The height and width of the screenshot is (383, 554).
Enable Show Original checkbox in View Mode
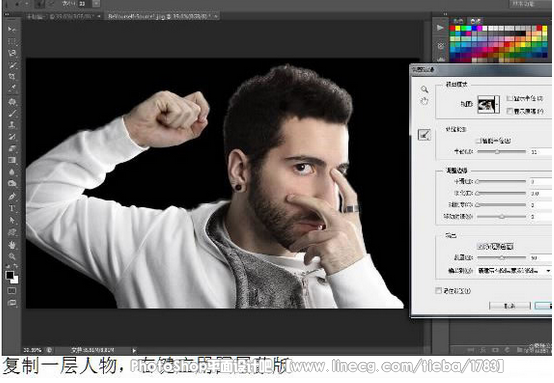tap(509, 111)
